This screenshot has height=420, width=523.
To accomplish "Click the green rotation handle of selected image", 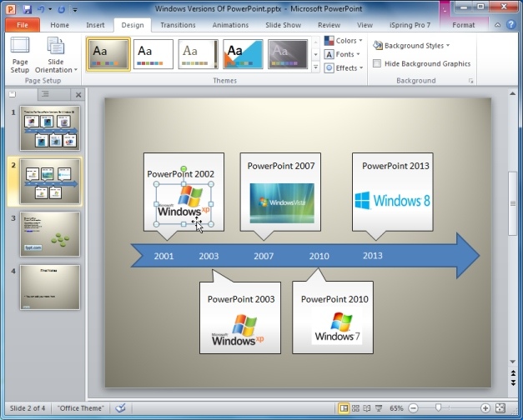I will click(184, 169).
